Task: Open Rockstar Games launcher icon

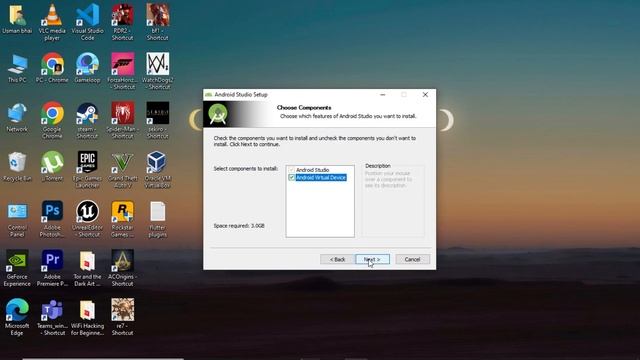Action: coord(122,211)
